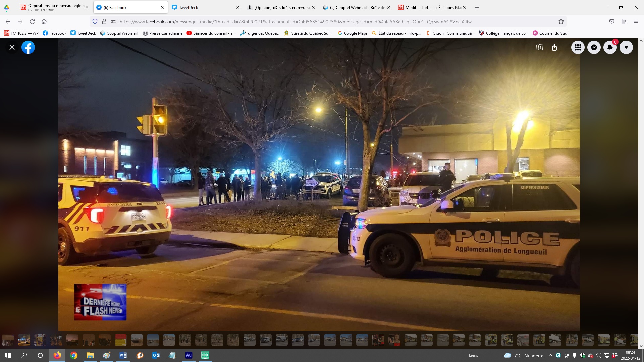Open Facebook notifications bell
This screenshot has height=362, width=644.
pos(610,47)
